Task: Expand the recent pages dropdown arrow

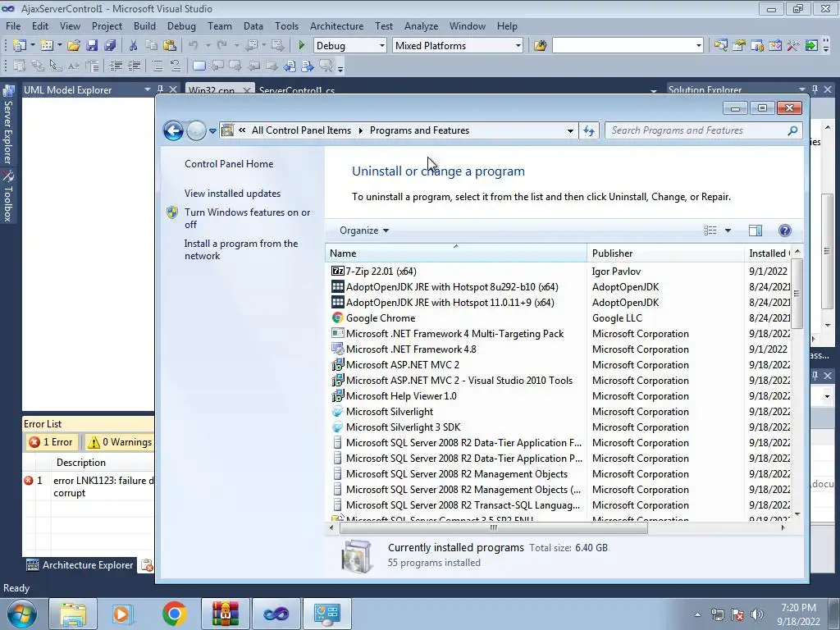Action: tap(212, 130)
